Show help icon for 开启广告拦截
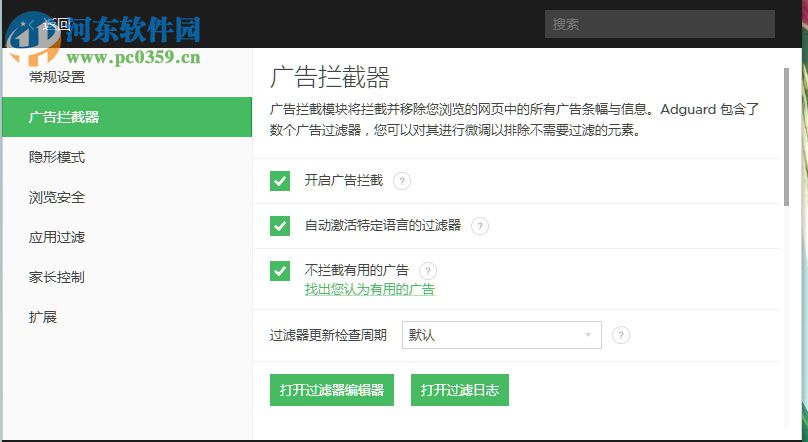The height and width of the screenshot is (442, 808). (x=402, y=181)
